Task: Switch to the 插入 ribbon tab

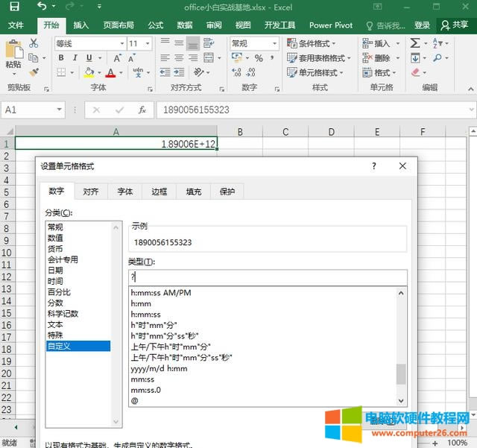Action: point(80,25)
